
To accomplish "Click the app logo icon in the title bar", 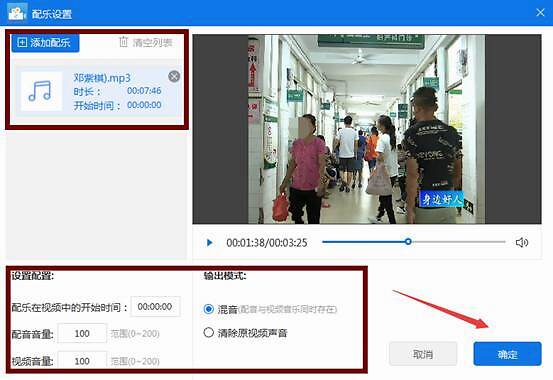I will [17, 13].
